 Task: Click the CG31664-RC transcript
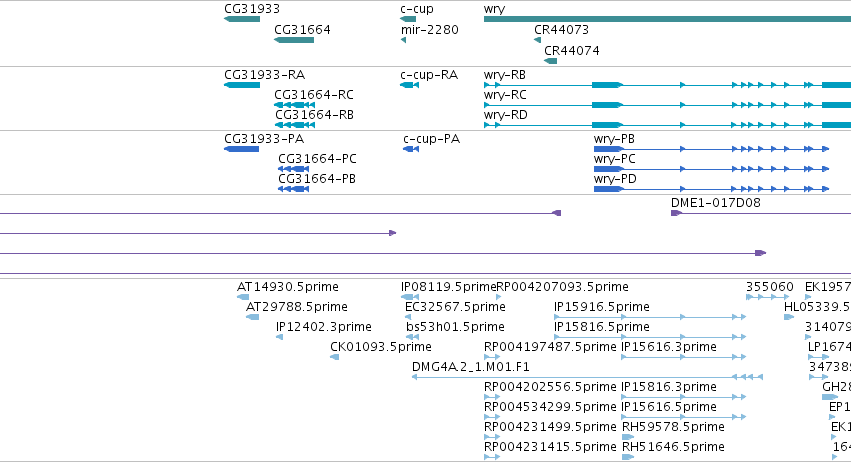pyautogui.click(x=294, y=105)
